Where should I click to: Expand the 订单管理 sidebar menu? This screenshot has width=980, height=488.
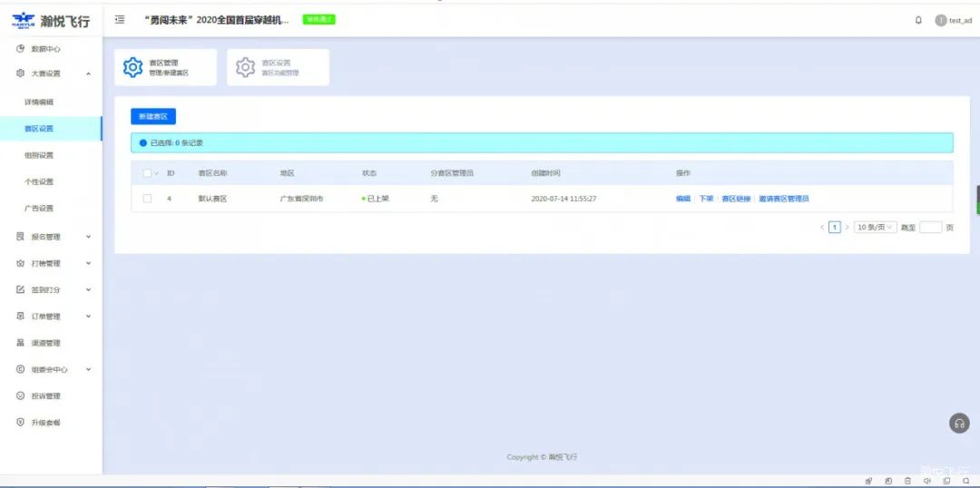click(88, 317)
